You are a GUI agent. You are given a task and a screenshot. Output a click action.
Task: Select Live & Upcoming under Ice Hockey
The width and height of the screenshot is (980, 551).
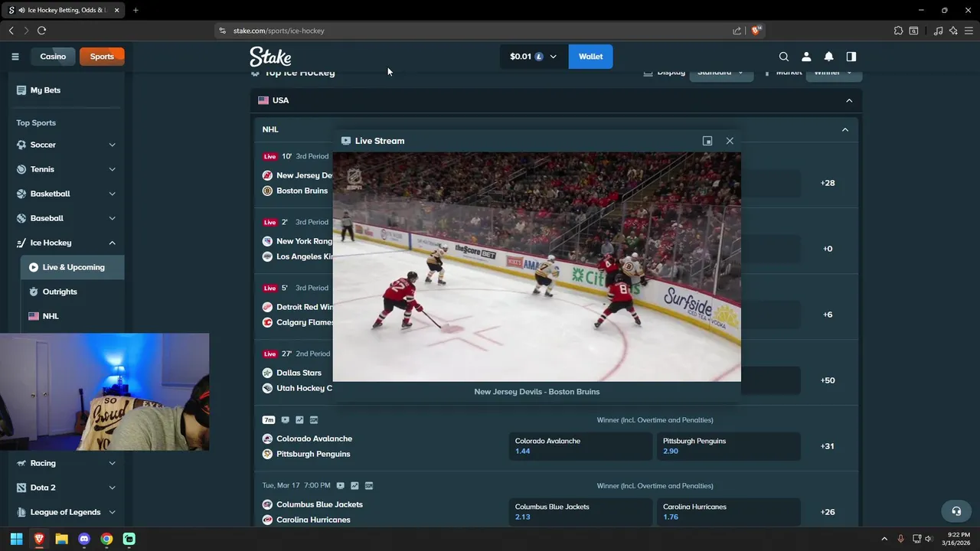coord(72,267)
